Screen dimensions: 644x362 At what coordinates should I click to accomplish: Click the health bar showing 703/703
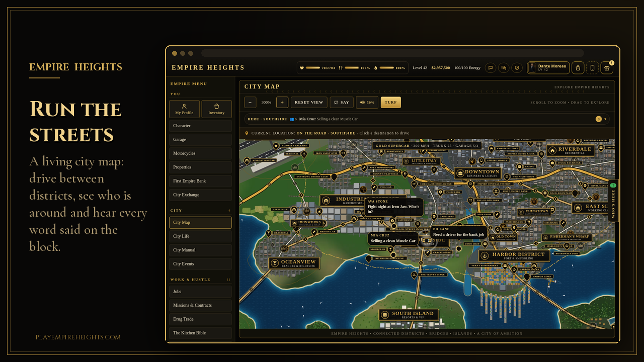[x=317, y=68]
